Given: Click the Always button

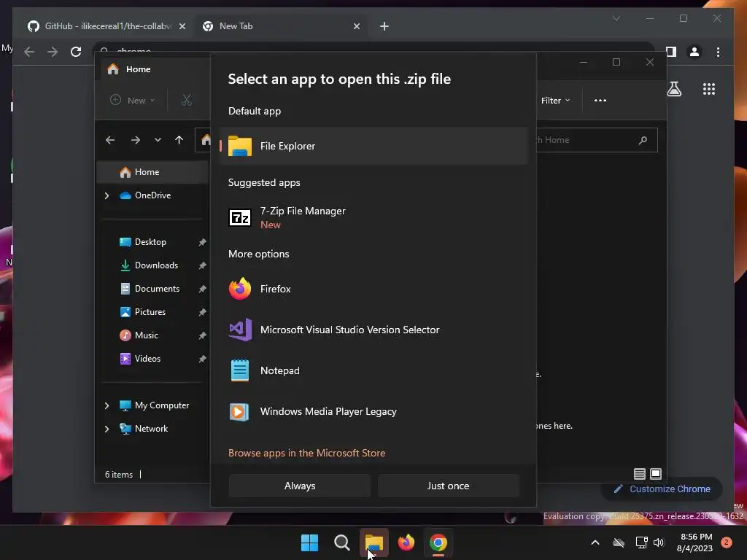Looking at the screenshot, I should pyautogui.click(x=300, y=486).
